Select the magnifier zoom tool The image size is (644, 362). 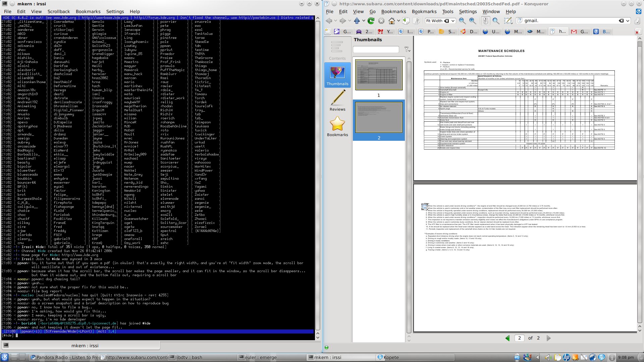[496, 21]
